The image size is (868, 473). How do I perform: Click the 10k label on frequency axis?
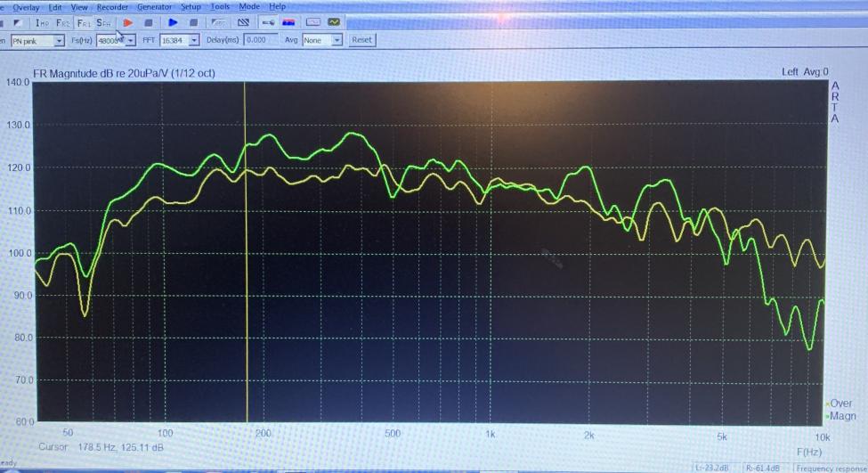pos(822,437)
